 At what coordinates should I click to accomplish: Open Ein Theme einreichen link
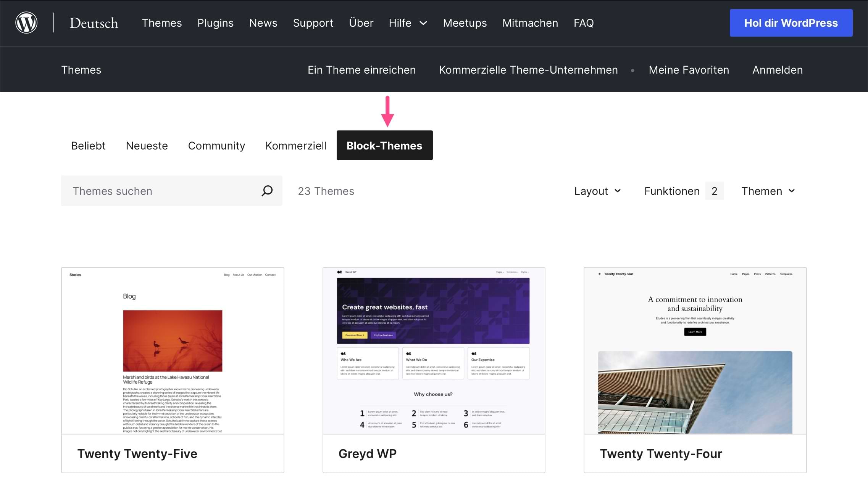(x=361, y=70)
